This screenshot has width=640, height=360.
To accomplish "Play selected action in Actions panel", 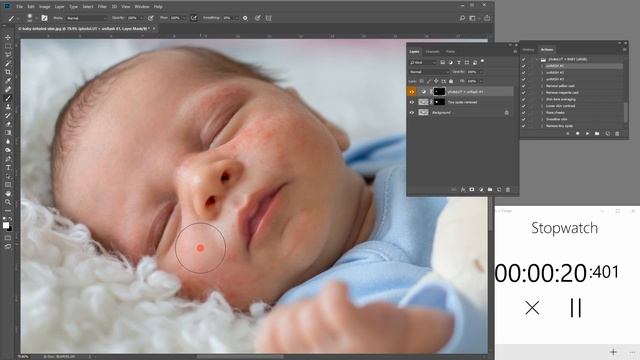I will click(587, 133).
